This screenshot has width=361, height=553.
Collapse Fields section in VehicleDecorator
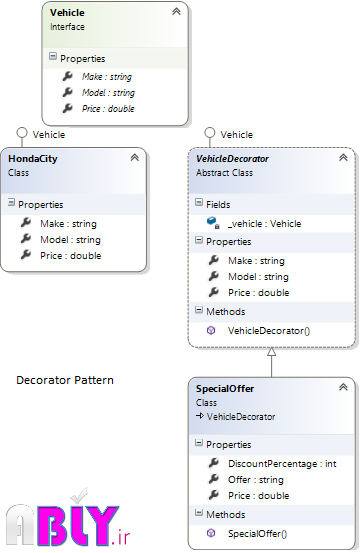[199, 202]
